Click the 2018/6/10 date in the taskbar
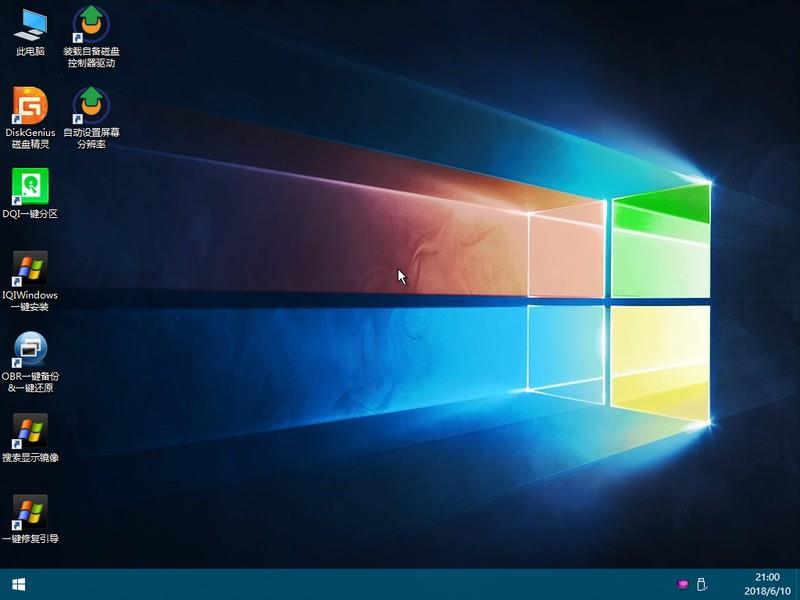800x600 pixels. (766, 591)
